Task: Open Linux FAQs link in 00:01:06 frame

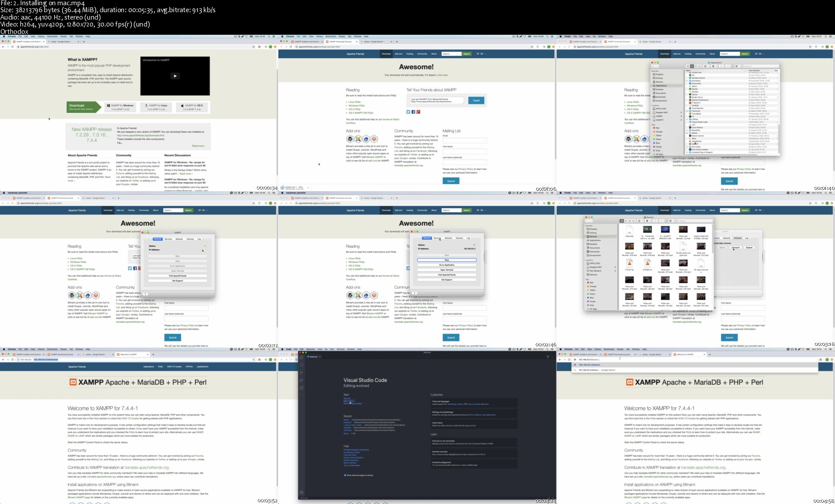Action: [x=354, y=102]
